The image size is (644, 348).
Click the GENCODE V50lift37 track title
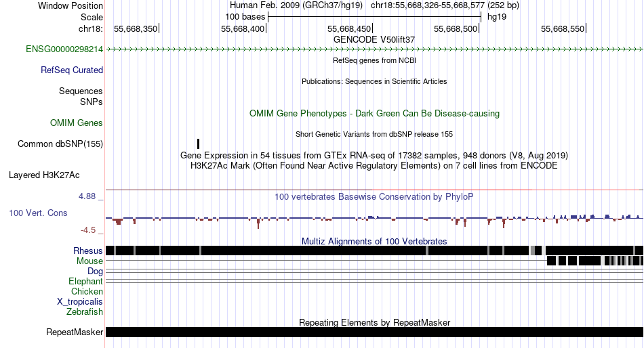pyautogui.click(x=374, y=40)
